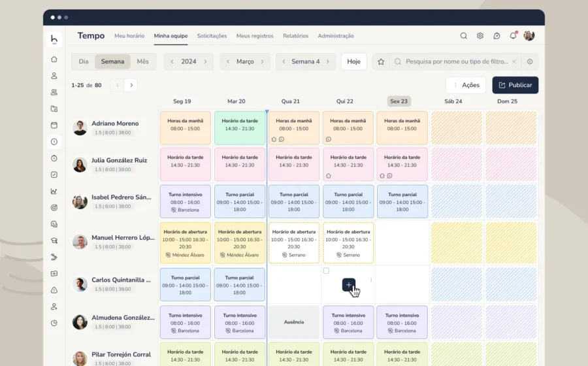
Task: Open the Administração tab
Action: pyautogui.click(x=336, y=36)
